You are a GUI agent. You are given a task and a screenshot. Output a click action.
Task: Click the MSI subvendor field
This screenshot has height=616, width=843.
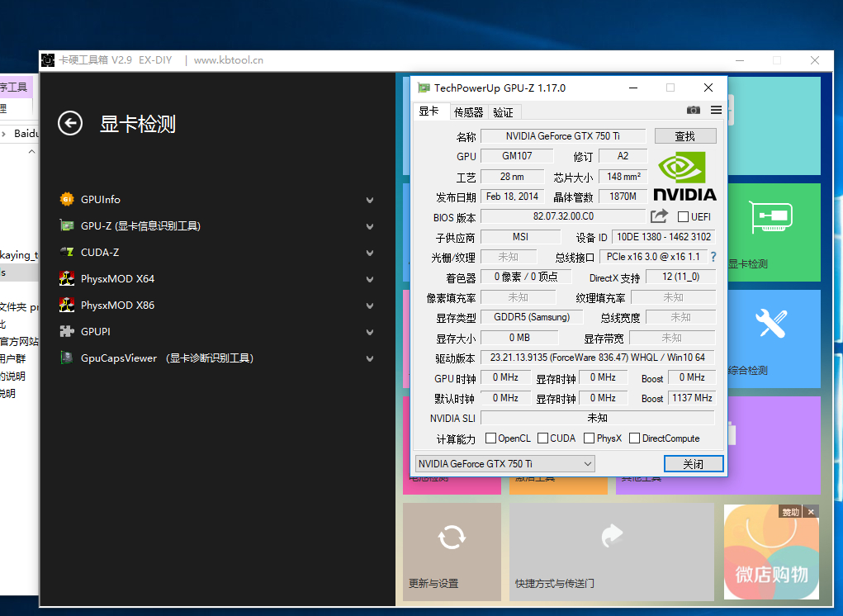tap(520, 237)
